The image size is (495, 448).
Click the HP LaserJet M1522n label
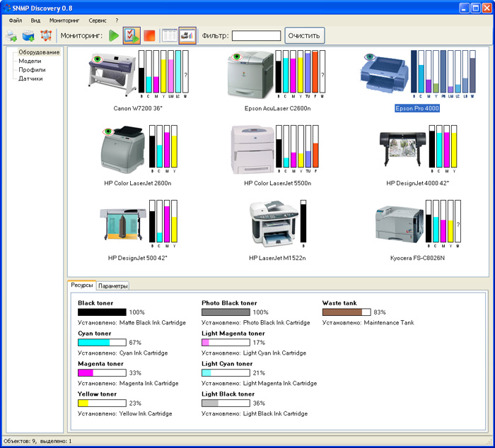[277, 258]
